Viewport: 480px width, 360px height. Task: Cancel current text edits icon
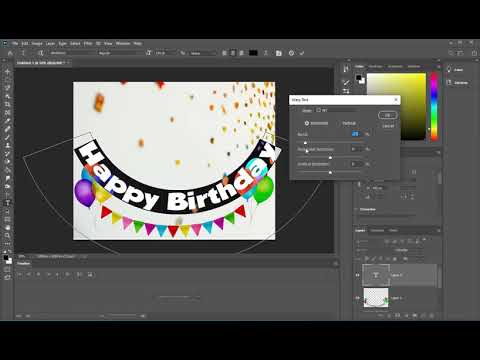pos(291,53)
